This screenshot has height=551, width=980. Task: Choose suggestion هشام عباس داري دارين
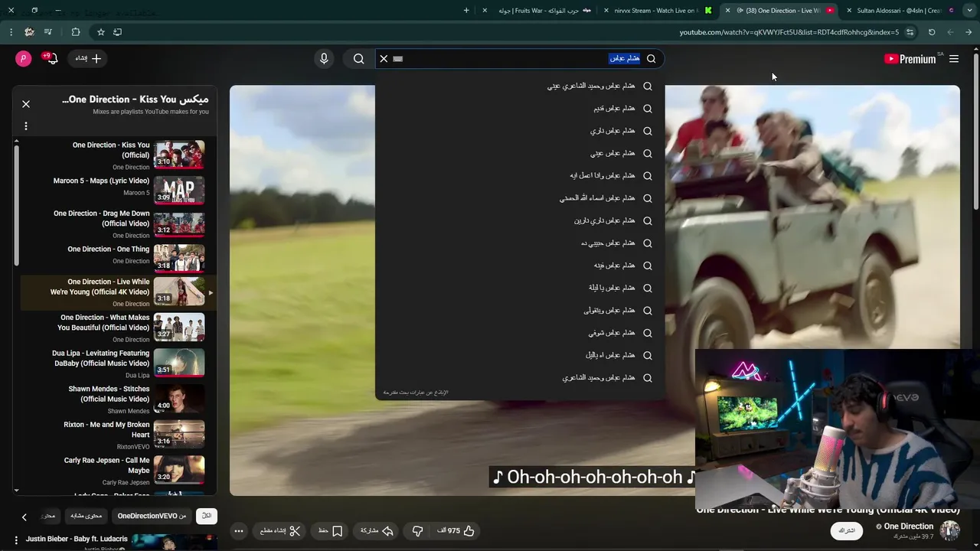click(520, 220)
